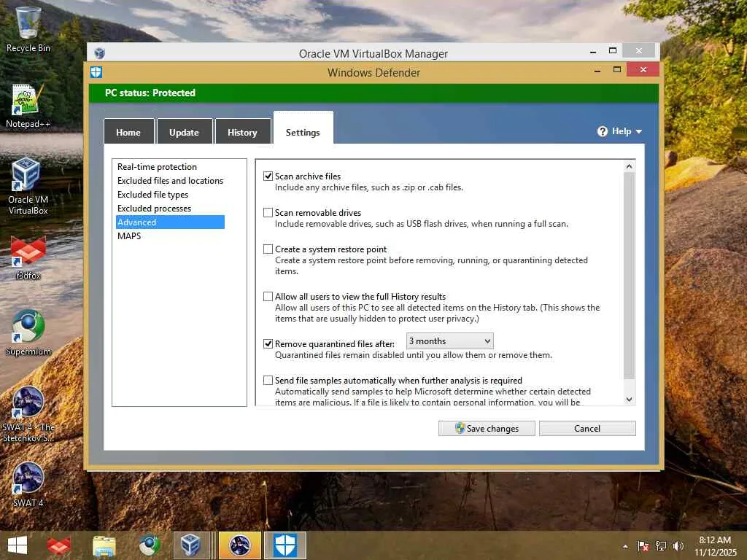Click the Help question mark icon
This screenshot has height=560, width=747.
pos(602,131)
